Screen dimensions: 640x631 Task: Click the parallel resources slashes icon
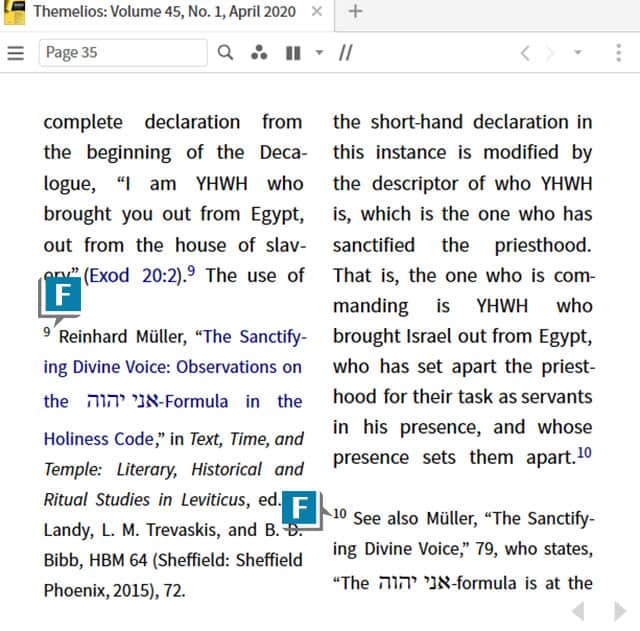point(345,53)
